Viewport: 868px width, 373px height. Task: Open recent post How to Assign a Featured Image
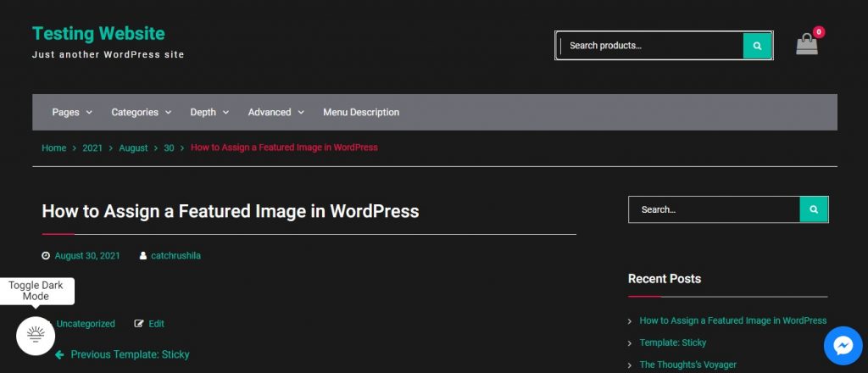pyautogui.click(x=733, y=320)
